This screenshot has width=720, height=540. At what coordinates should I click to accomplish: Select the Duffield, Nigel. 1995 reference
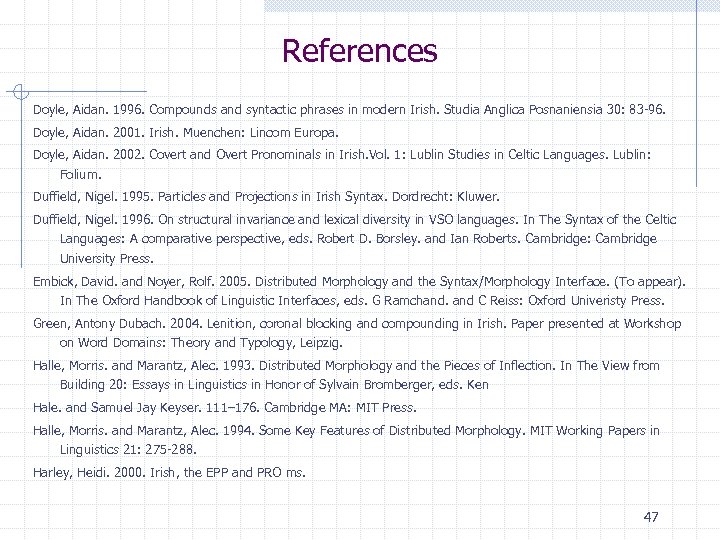point(266,197)
